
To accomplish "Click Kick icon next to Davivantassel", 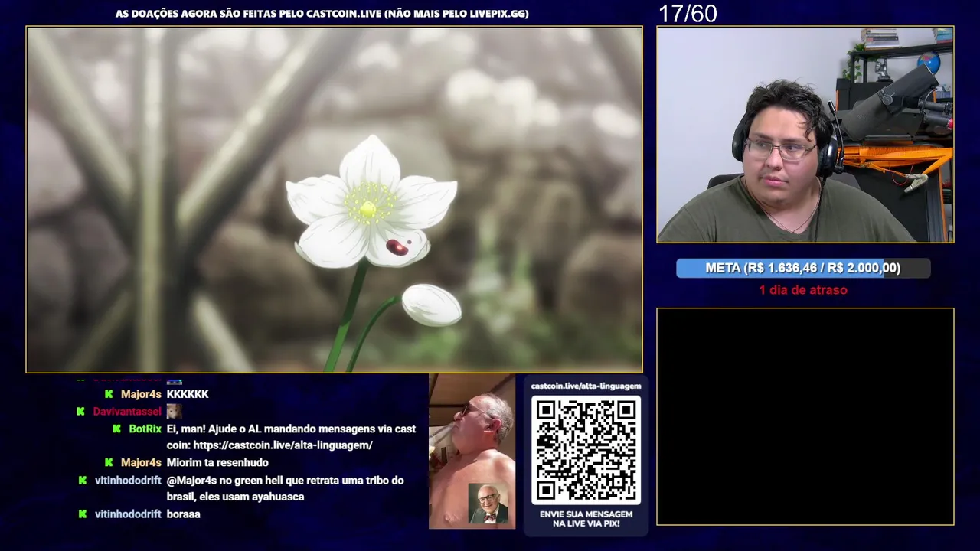I will [80, 412].
